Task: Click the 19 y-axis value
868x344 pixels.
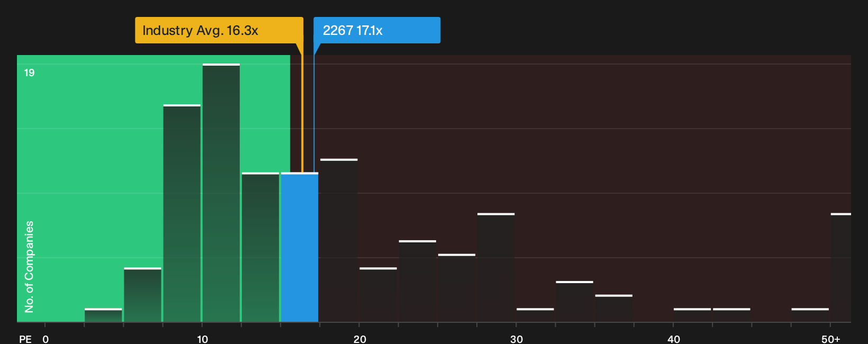Action: (29, 73)
